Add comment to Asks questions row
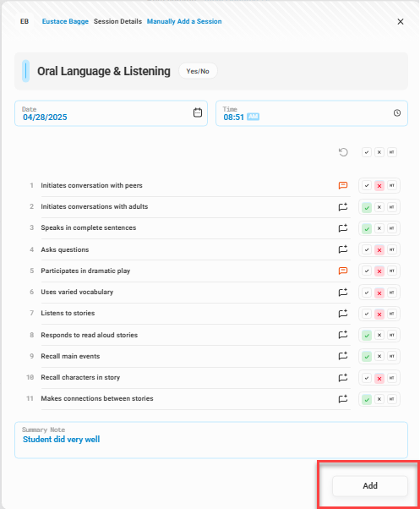The width and height of the screenshot is (420, 509). click(343, 249)
